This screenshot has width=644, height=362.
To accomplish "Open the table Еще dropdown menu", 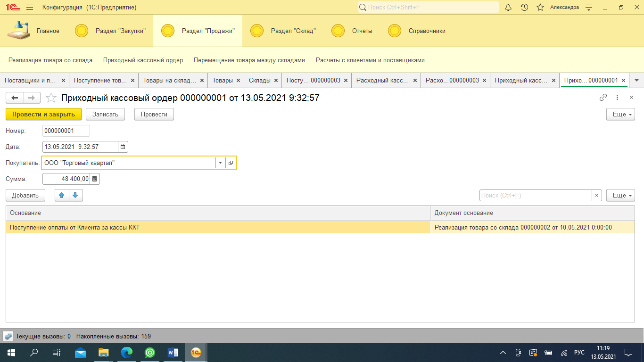I will 620,195.
